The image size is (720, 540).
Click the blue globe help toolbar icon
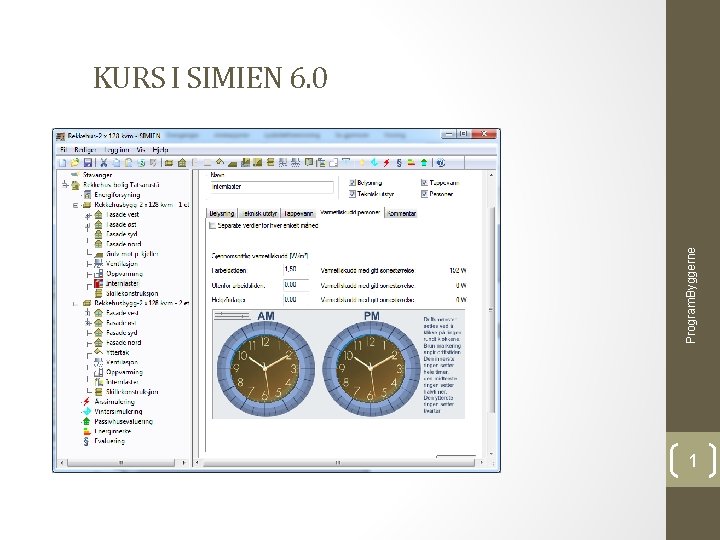tap(441, 163)
